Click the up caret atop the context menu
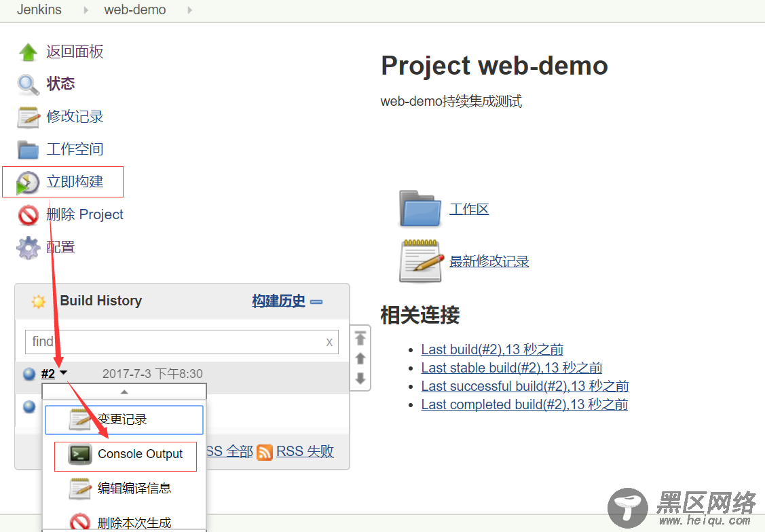Screen dimensions: 765x532 [x=124, y=392]
